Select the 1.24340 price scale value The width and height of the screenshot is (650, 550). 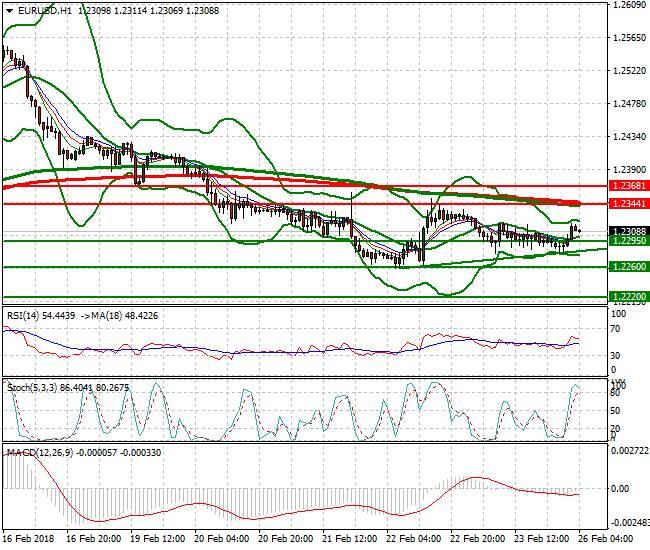point(630,137)
